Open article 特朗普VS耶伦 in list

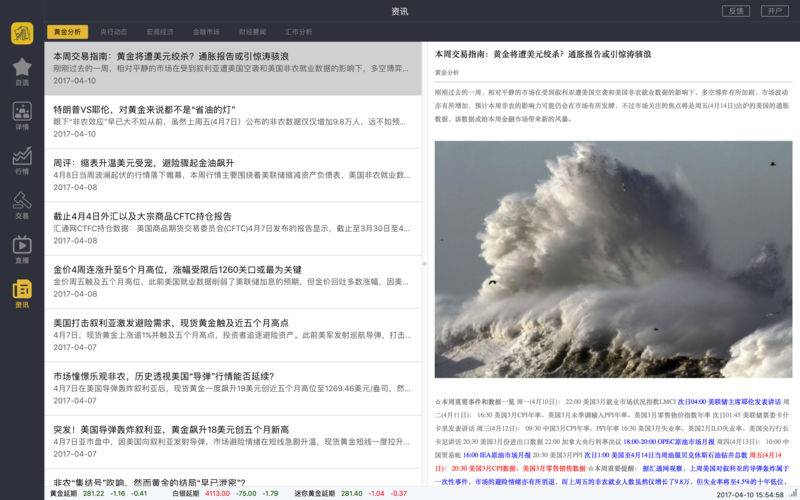[233, 122]
